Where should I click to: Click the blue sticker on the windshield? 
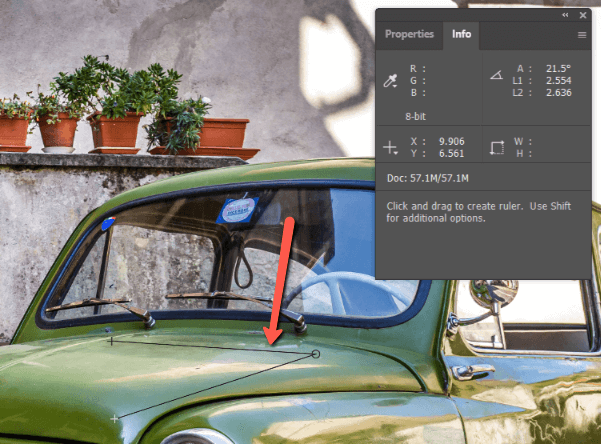(237, 211)
